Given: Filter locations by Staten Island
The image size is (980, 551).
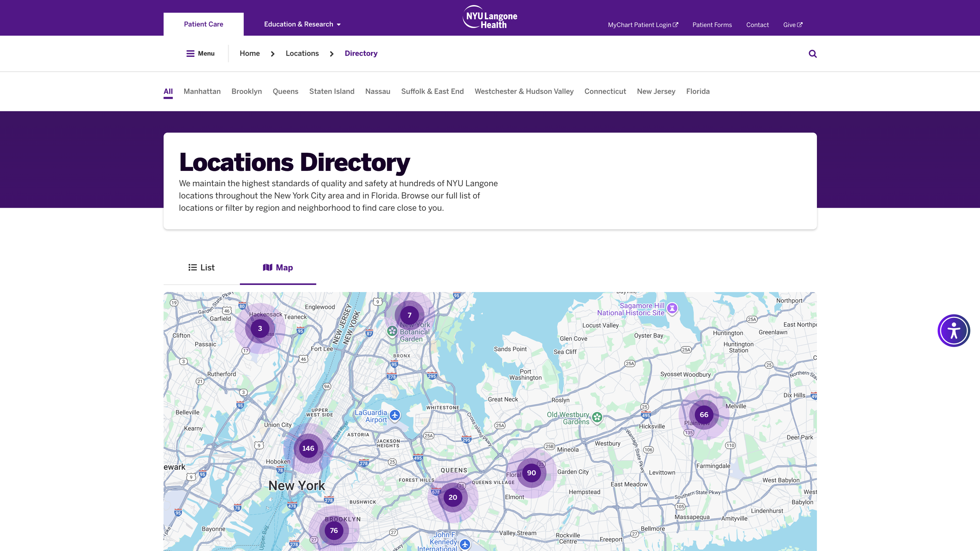Looking at the screenshot, I should click(x=332, y=91).
